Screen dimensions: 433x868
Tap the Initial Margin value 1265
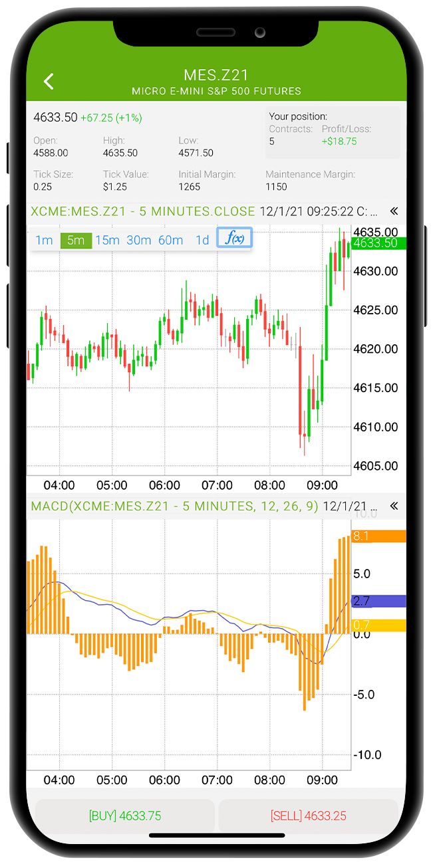click(190, 187)
